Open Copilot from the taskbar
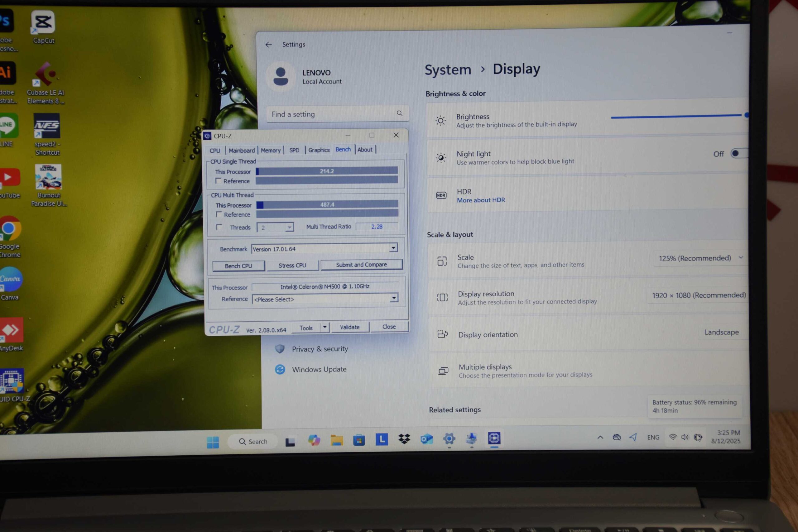Screen dimensions: 798x532 [314, 440]
